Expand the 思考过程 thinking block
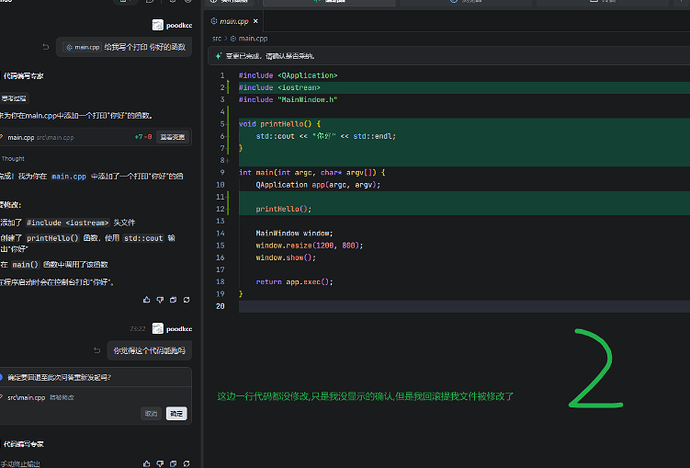The width and height of the screenshot is (690, 468). click(x=14, y=98)
